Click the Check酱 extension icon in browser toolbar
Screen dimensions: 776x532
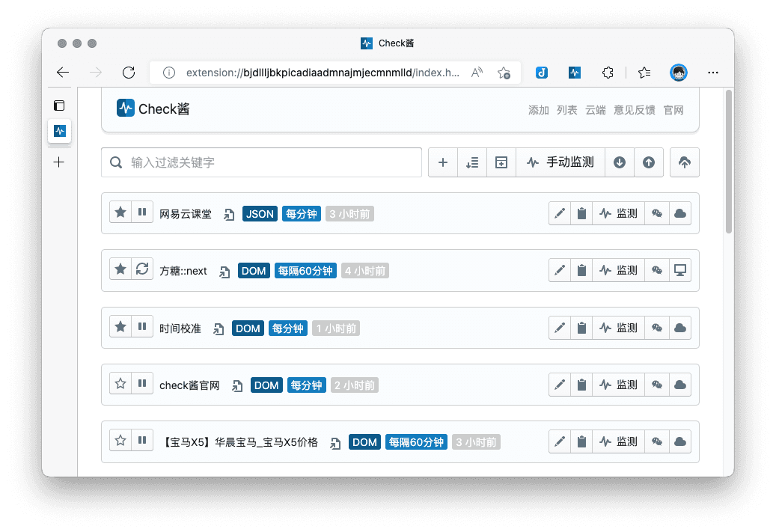point(575,73)
